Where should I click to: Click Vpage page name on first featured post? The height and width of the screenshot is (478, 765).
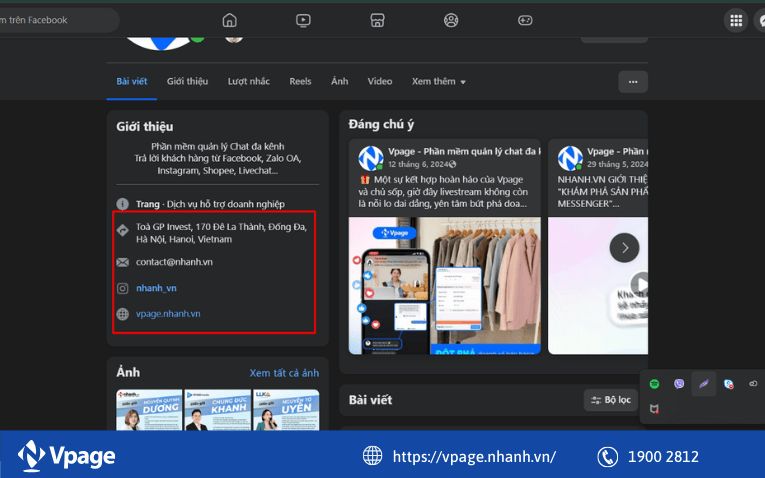click(464, 151)
